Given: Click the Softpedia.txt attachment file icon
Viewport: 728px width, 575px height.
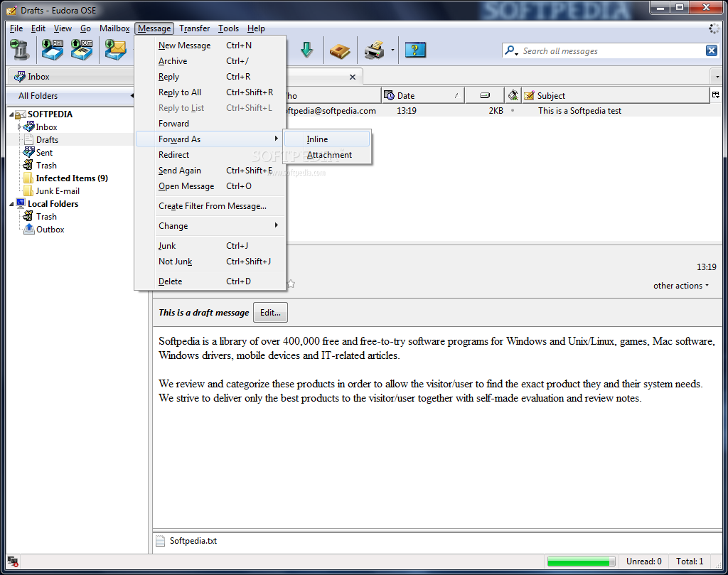Looking at the screenshot, I should coord(160,541).
